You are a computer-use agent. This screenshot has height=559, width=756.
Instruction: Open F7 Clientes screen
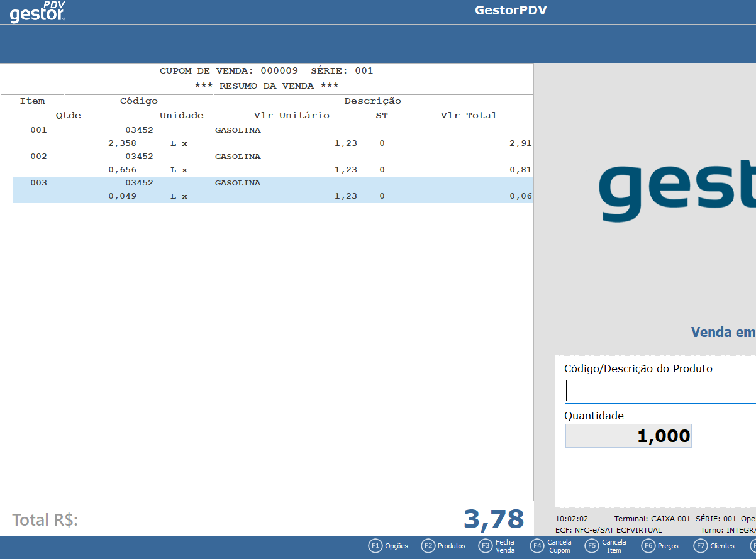coord(714,546)
